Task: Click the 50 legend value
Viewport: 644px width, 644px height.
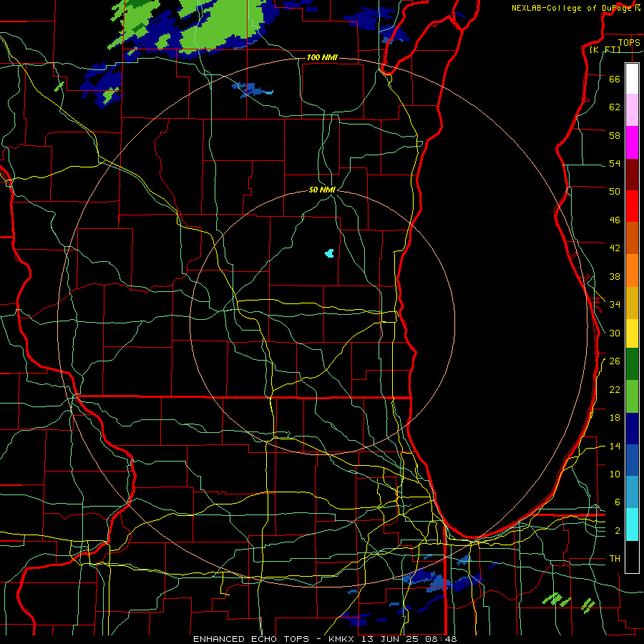Action: click(615, 191)
